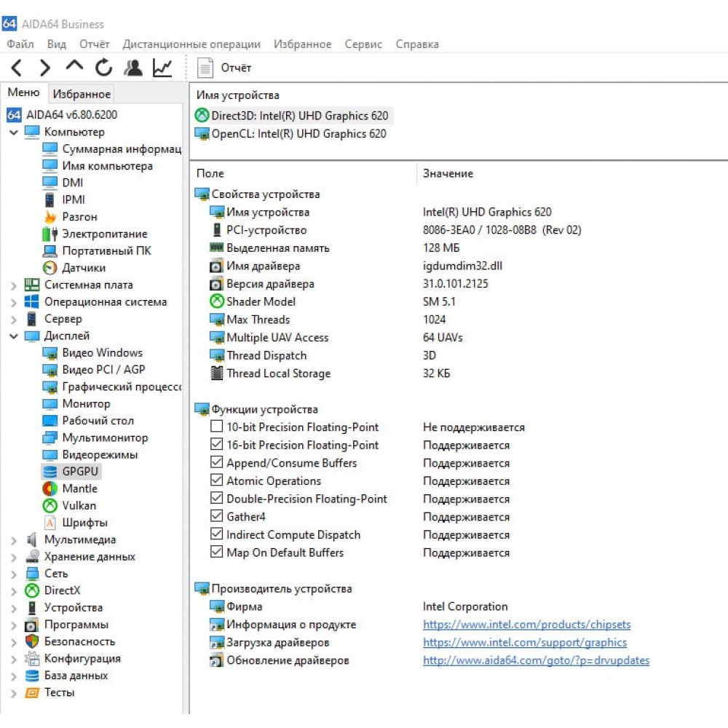Expand the Хранение данных node
The image size is (728, 728).
point(14,557)
